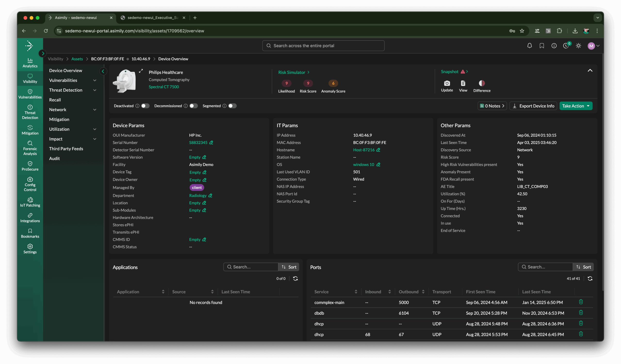621x364 pixels.
Task: Expand the Threat Detection submenu
Action: (95, 90)
